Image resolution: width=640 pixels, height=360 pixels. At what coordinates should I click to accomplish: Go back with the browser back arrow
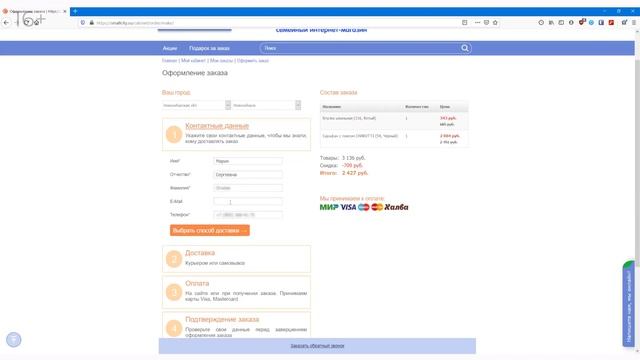pyautogui.click(x=6, y=23)
